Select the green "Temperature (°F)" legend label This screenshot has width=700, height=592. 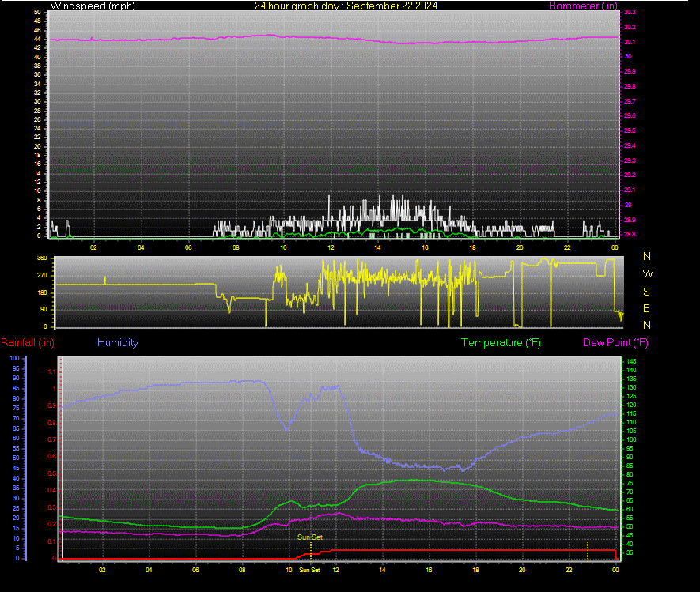click(x=501, y=342)
